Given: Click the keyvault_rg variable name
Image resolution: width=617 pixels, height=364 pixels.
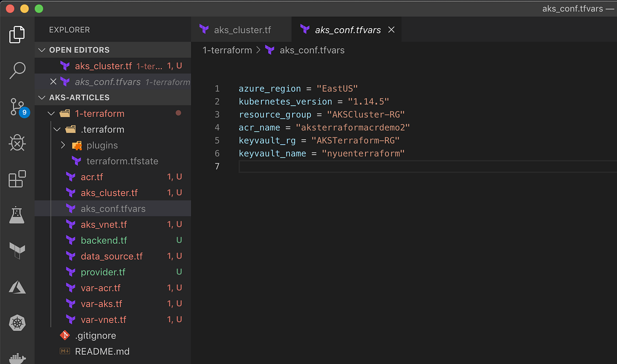Looking at the screenshot, I should pos(267,140).
